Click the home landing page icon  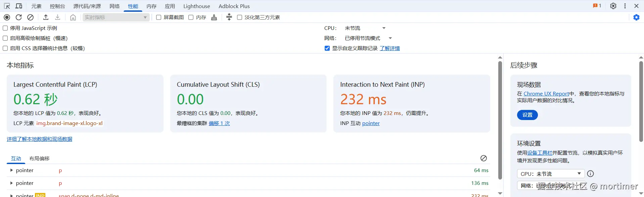73,17
